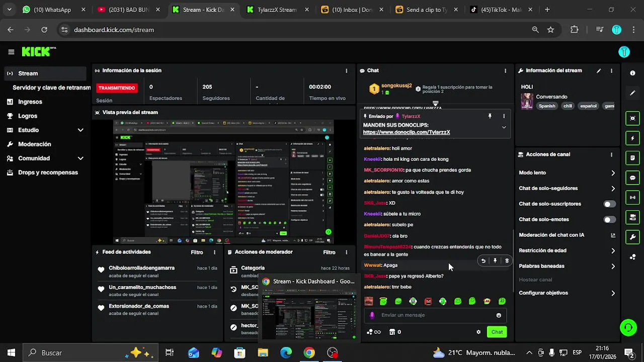Open the stream info icon in the right sidebar
Image resolution: width=644 pixels, height=362 pixels.
click(x=632, y=73)
